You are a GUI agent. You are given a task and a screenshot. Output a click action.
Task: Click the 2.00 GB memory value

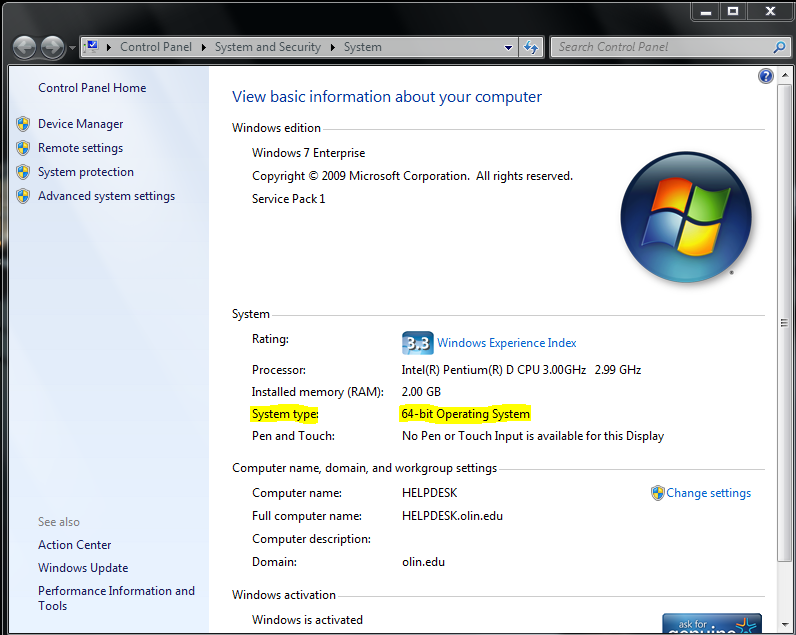[x=421, y=392]
